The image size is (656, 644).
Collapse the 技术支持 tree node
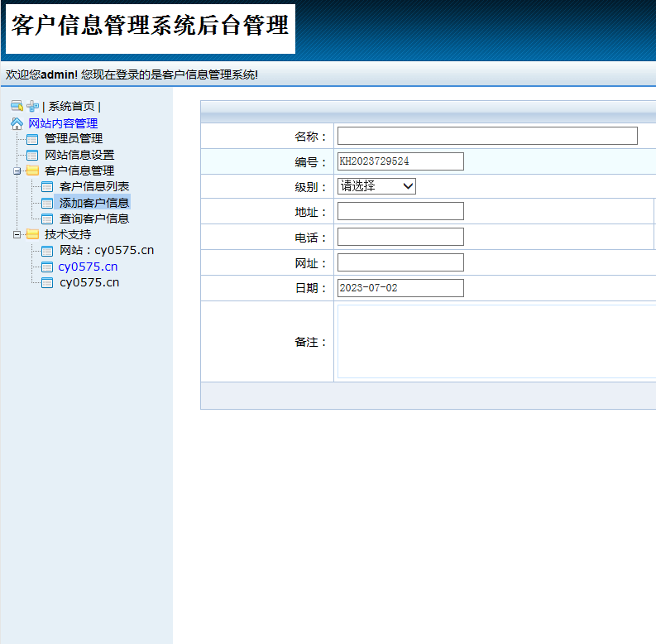pos(17,234)
